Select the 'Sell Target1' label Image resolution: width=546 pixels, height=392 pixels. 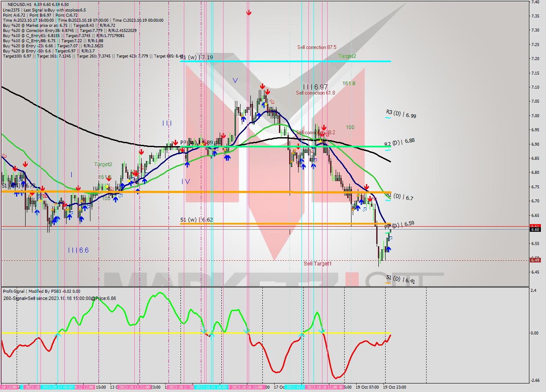click(x=317, y=264)
